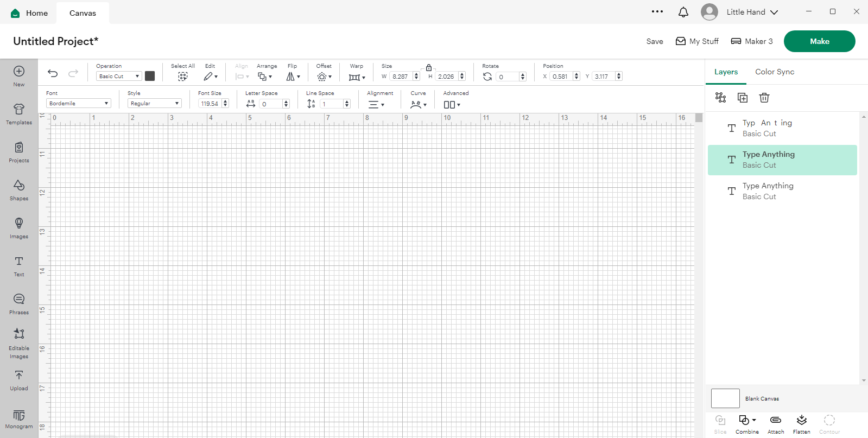This screenshot has width=868, height=438.
Task: Open the Operation dropdown Basic Cut
Action: 119,77
